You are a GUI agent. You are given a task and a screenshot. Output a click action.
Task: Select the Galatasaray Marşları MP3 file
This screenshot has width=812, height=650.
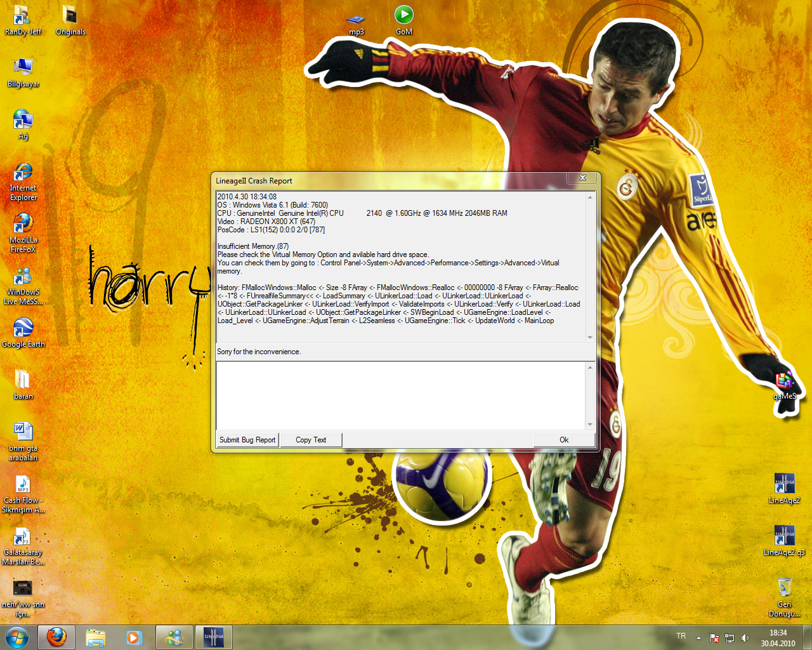tap(23, 546)
